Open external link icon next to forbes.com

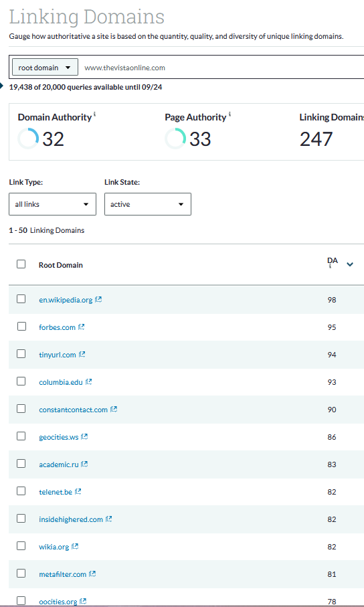[82, 327]
